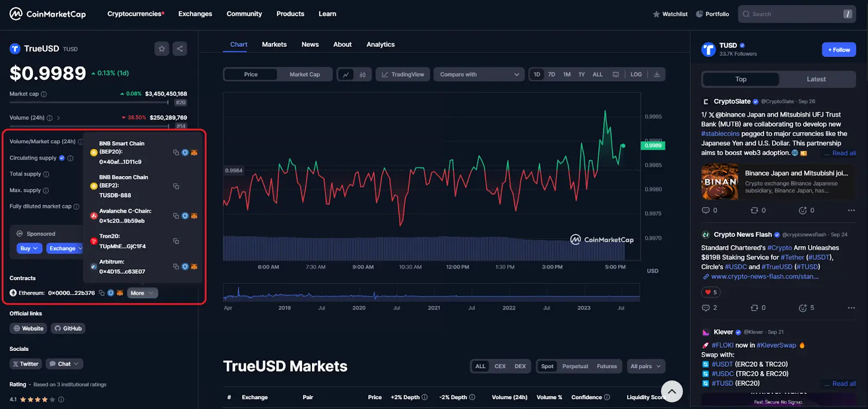Download chart data with download icon

click(x=656, y=74)
